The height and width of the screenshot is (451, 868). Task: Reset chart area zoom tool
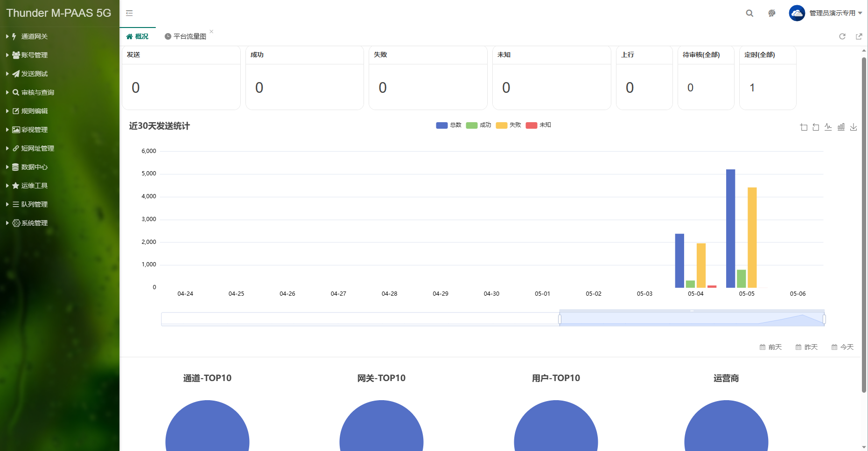click(816, 127)
